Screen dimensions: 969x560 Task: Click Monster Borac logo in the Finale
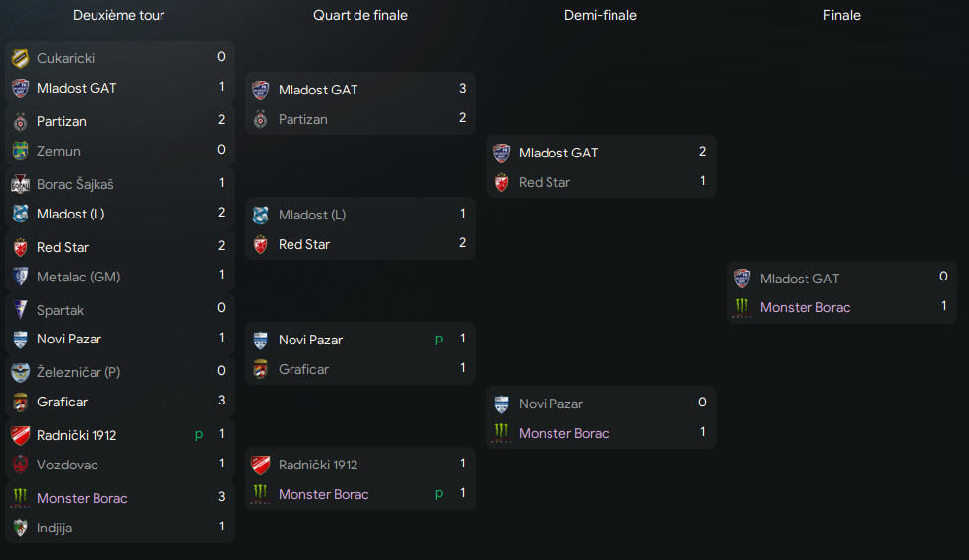tap(742, 307)
